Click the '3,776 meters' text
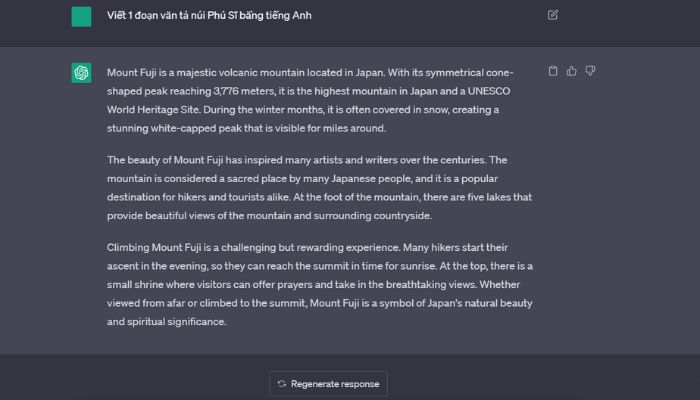 click(244, 91)
